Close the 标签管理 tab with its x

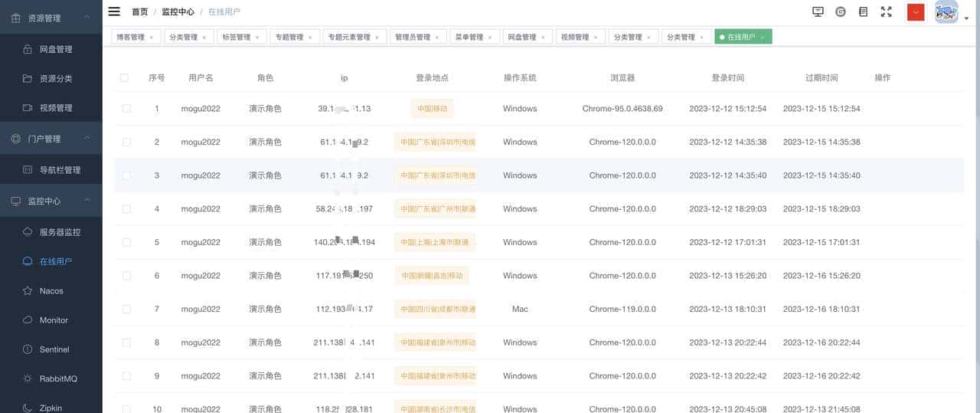(256, 37)
